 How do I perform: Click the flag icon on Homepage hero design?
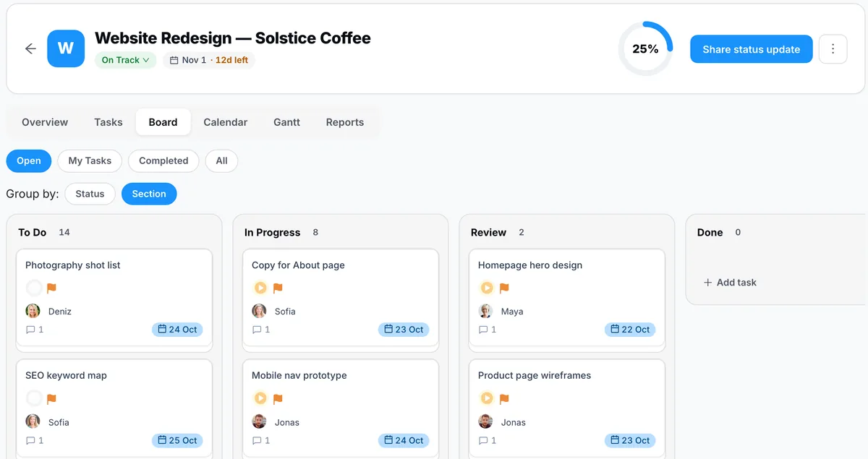point(504,288)
